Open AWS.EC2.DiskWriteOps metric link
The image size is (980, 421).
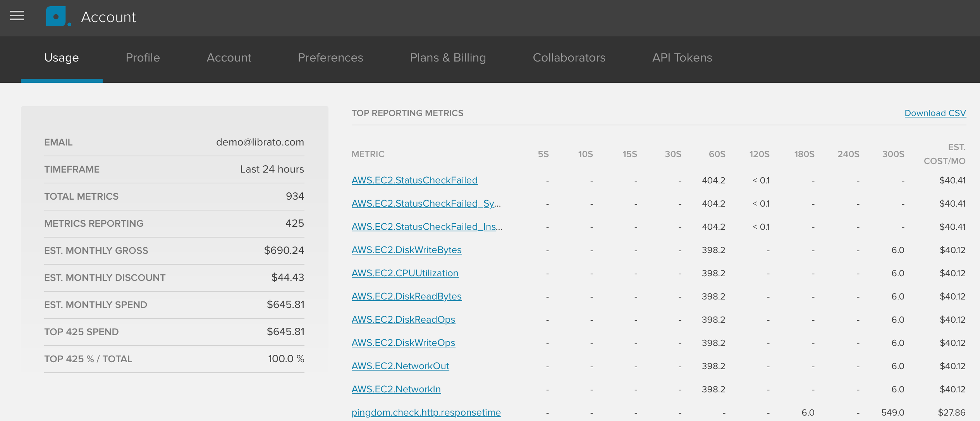[x=403, y=343]
